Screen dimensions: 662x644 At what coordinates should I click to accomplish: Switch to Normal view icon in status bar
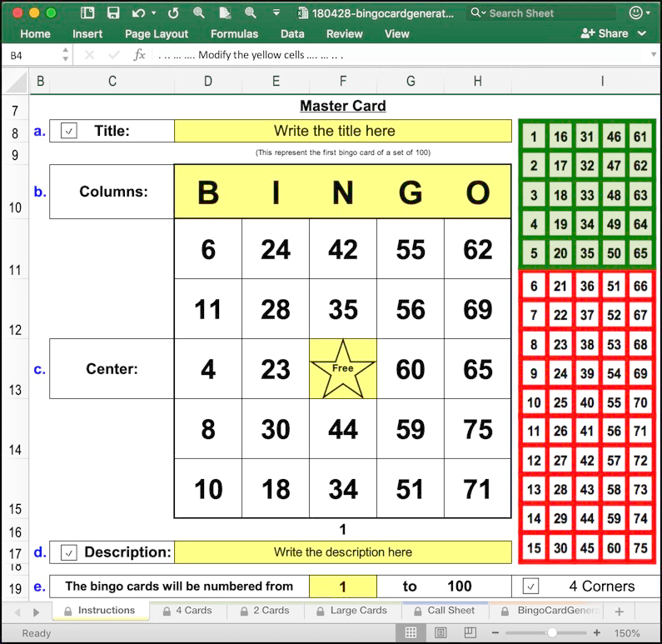point(411,632)
